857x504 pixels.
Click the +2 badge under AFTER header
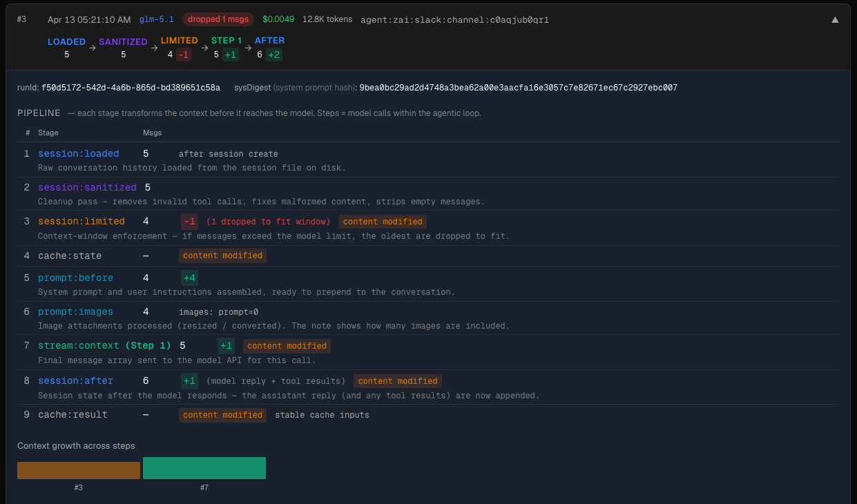click(274, 55)
